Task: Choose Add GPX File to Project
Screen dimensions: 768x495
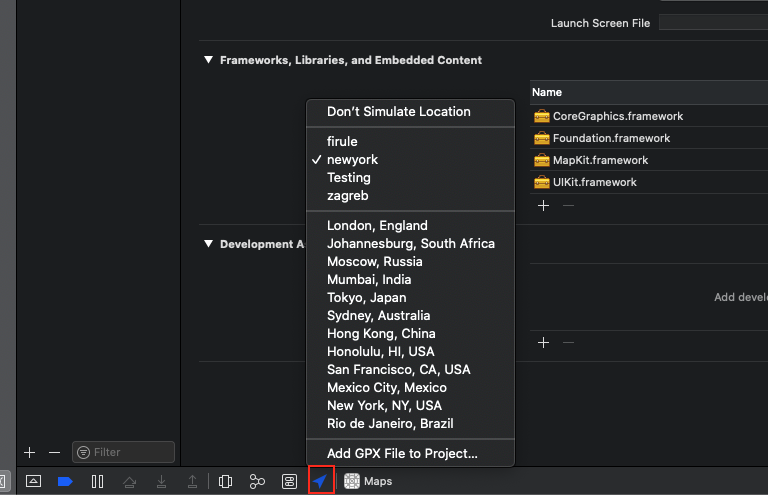Action: (402, 453)
